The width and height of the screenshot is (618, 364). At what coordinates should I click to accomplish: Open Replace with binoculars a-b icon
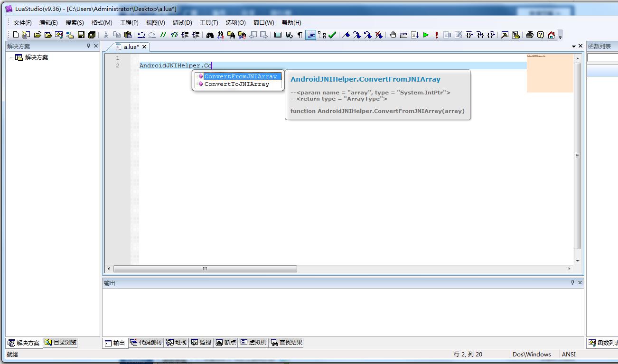click(x=221, y=35)
